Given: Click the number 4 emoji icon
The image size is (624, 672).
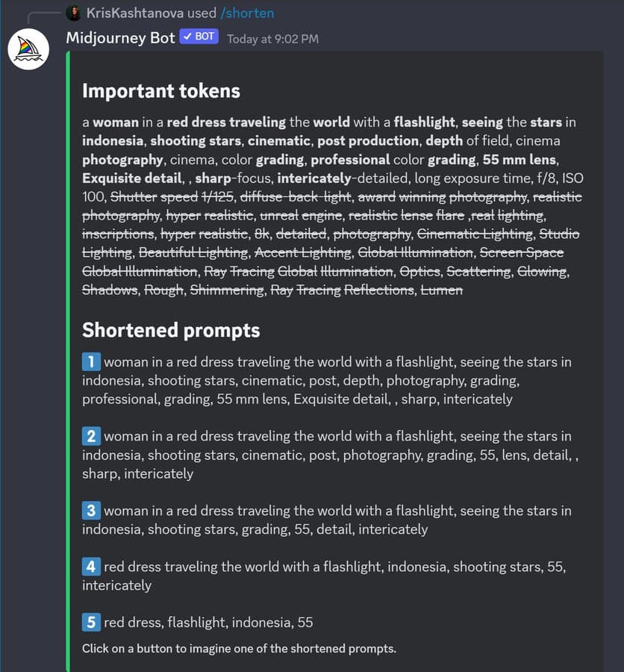Looking at the screenshot, I should coord(91,567).
